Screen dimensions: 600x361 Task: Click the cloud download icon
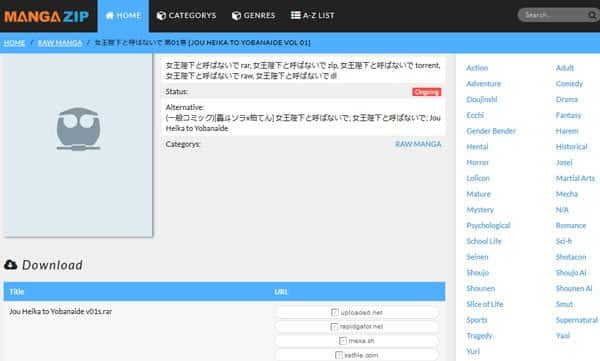pos(10,265)
